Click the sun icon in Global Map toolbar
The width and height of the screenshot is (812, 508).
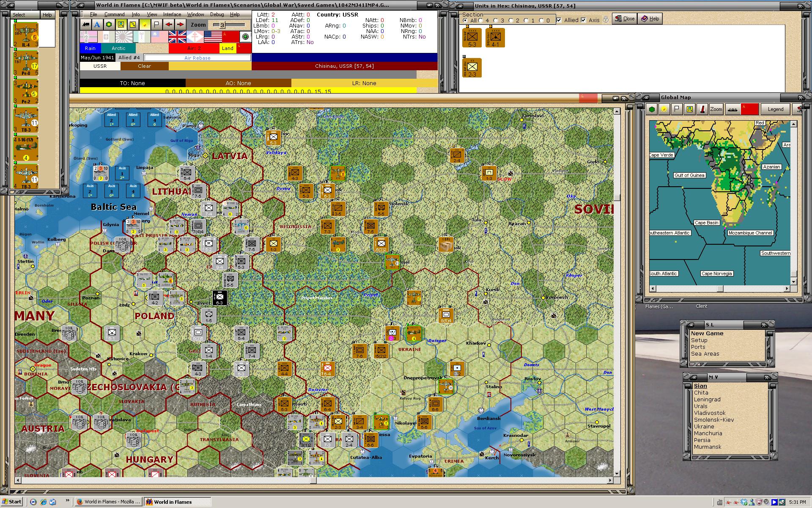[x=664, y=109]
